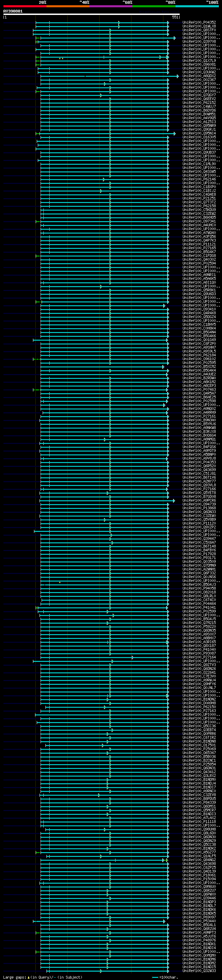Viewport: 222px width, 980px height.
Task: Open hit UniRef100_Q95NR9
Action: 199,125
